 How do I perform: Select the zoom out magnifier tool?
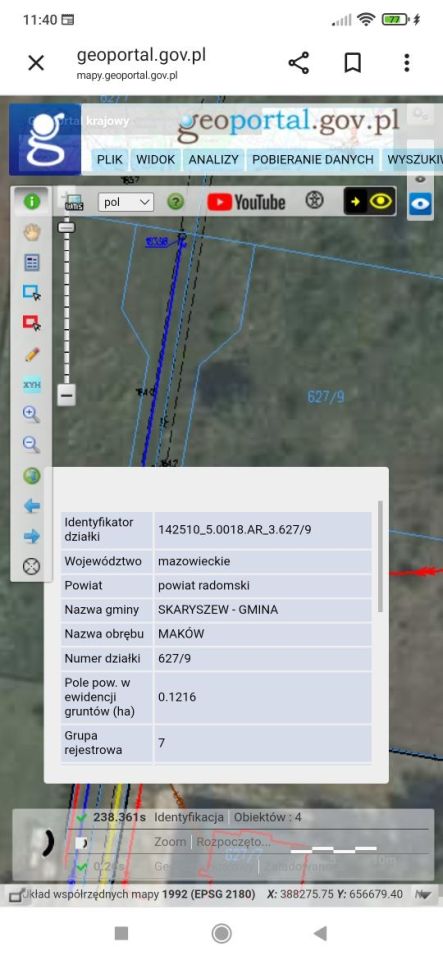pyautogui.click(x=31, y=444)
